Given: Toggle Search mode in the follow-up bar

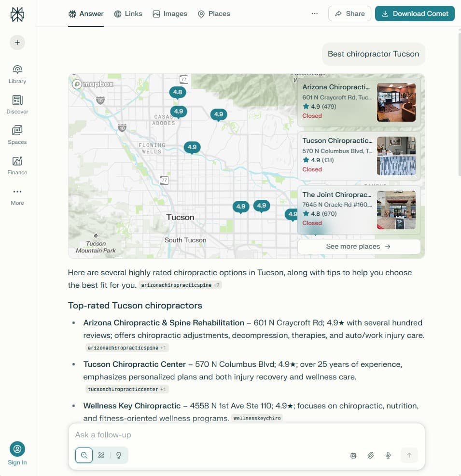Looking at the screenshot, I should pos(84,455).
